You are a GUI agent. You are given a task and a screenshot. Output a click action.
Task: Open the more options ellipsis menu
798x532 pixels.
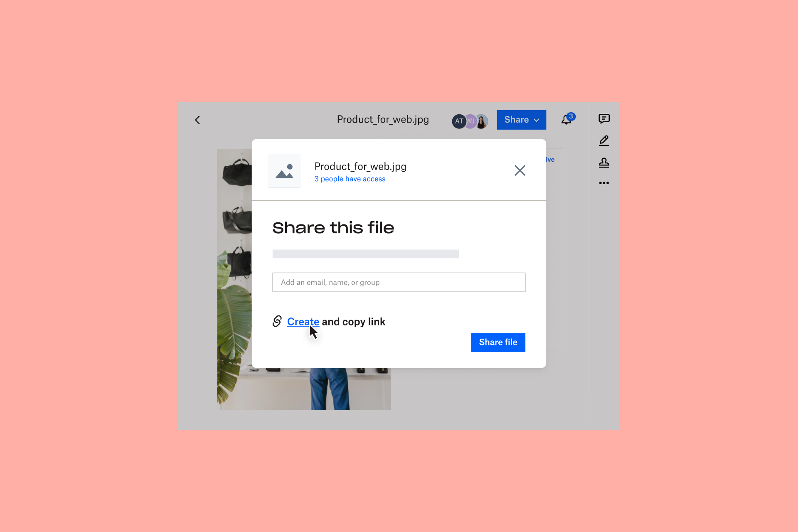coord(604,182)
